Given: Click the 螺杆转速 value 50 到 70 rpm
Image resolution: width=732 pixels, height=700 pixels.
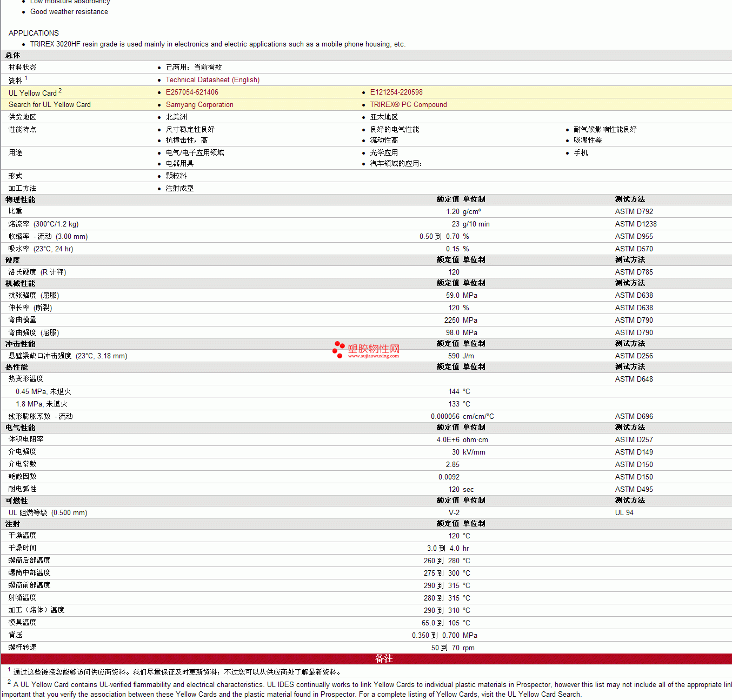Looking at the screenshot, I should pyautogui.click(x=453, y=648).
